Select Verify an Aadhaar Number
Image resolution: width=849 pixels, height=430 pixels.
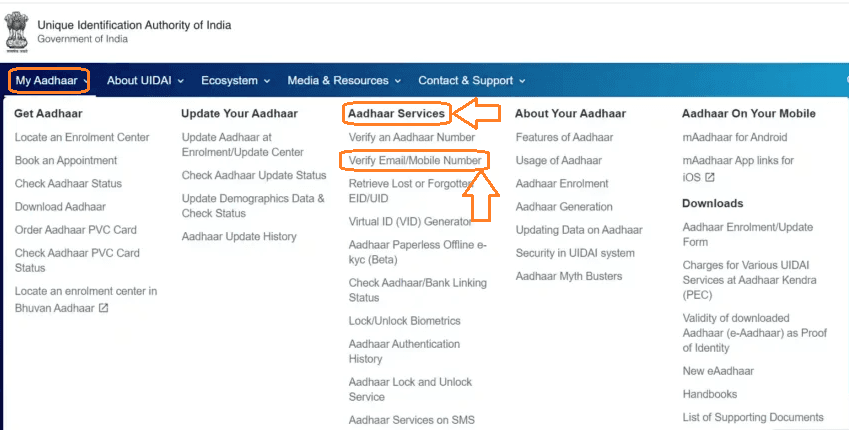[x=412, y=137]
